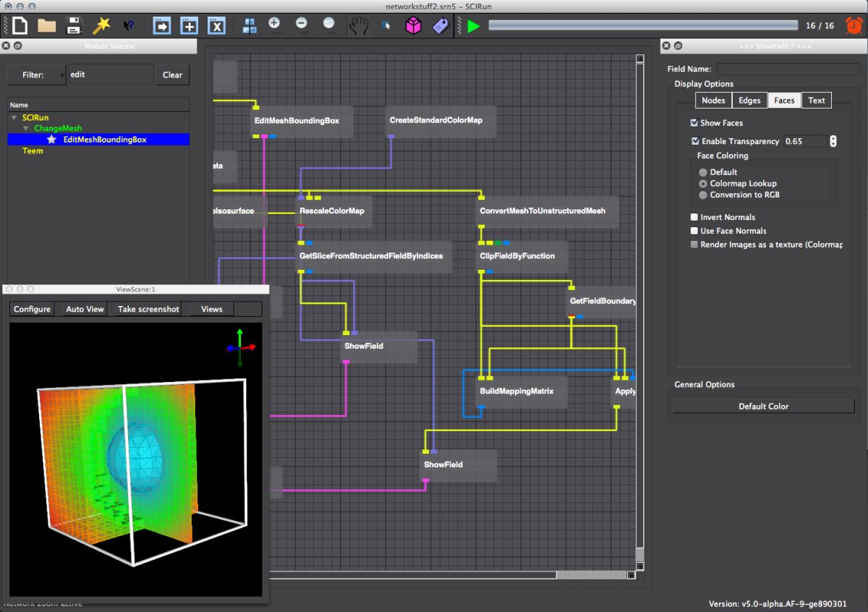
Task: Collapse the SCIRun tree node
Action: pyautogui.click(x=14, y=117)
